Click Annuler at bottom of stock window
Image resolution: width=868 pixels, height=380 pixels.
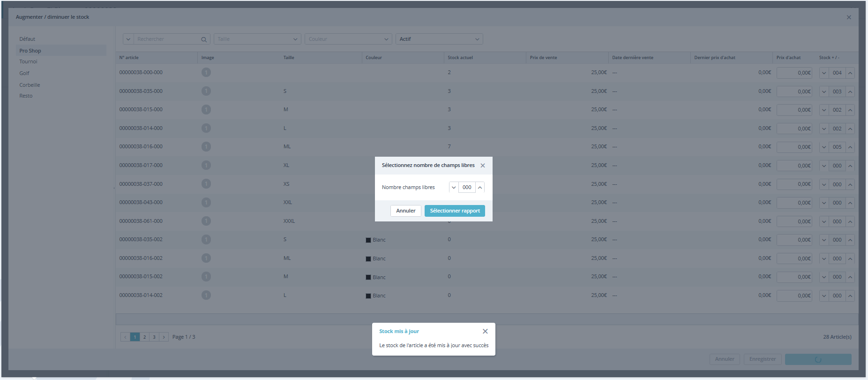[x=725, y=359]
